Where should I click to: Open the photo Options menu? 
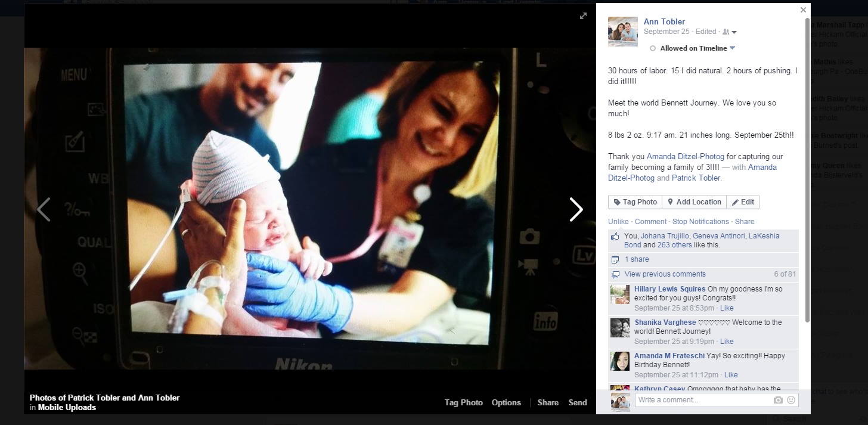click(506, 402)
